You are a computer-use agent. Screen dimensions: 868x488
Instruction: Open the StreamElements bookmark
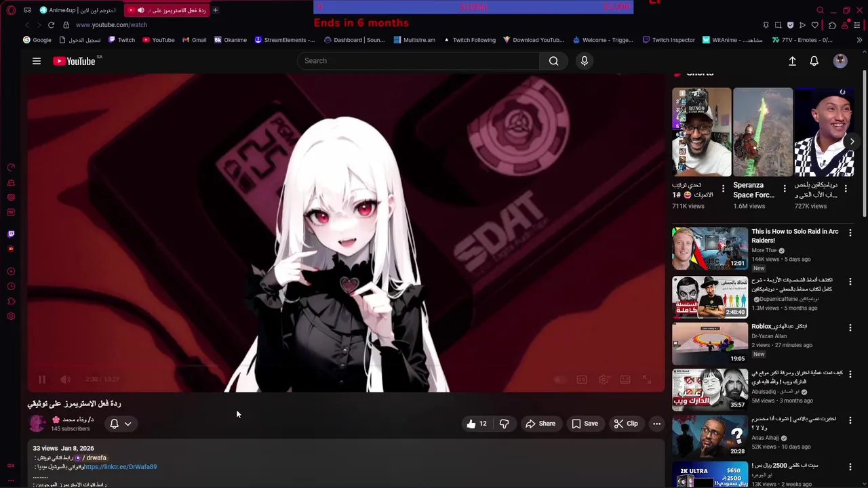point(285,40)
